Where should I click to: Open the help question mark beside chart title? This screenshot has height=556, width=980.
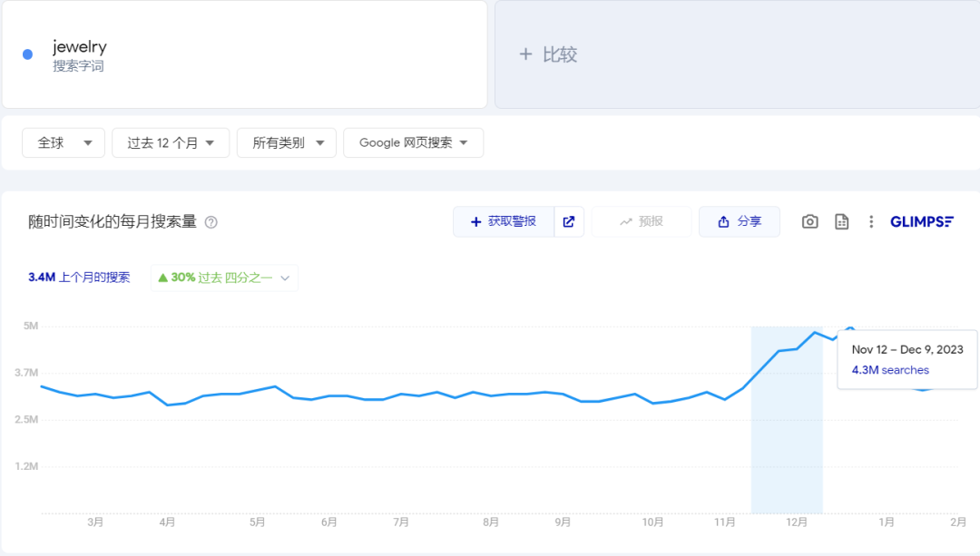click(211, 221)
